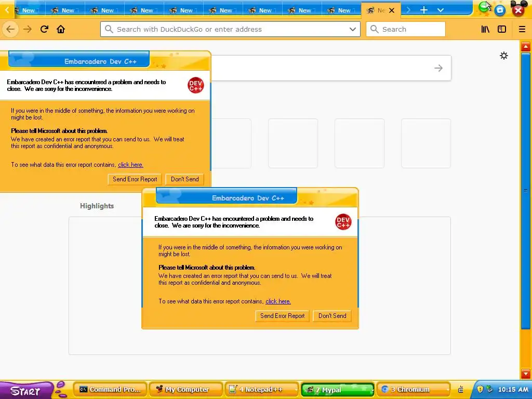The image size is (532, 399).
Task: Choose Don't Send in front dialog
Action: [x=332, y=316]
